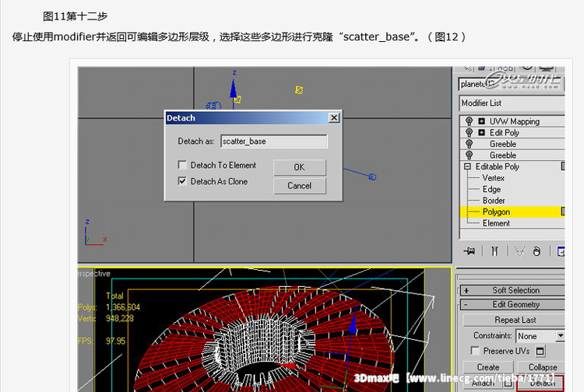Cancel the Detach dialog
The width and height of the screenshot is (584, 392).
[x=300, y=186]
